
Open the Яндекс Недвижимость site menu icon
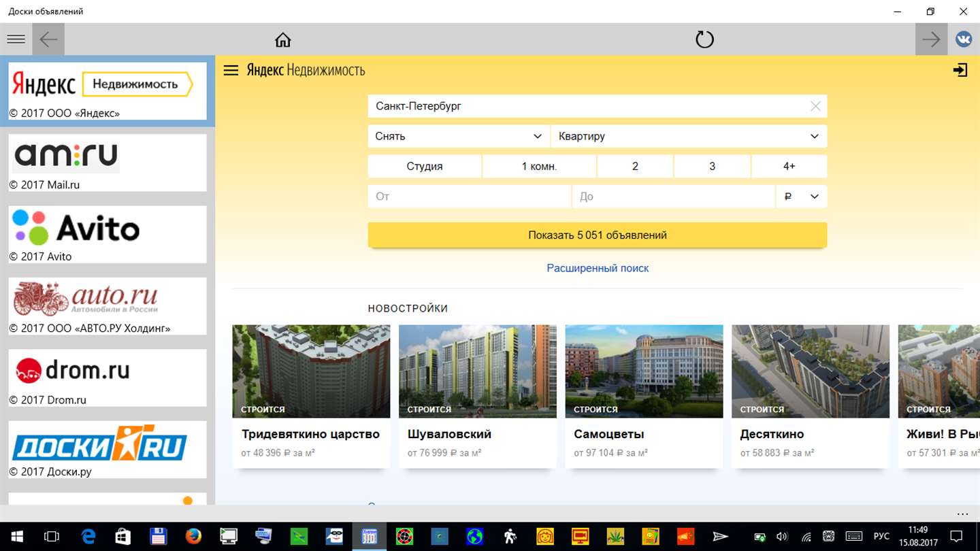[x=231, y=70]
